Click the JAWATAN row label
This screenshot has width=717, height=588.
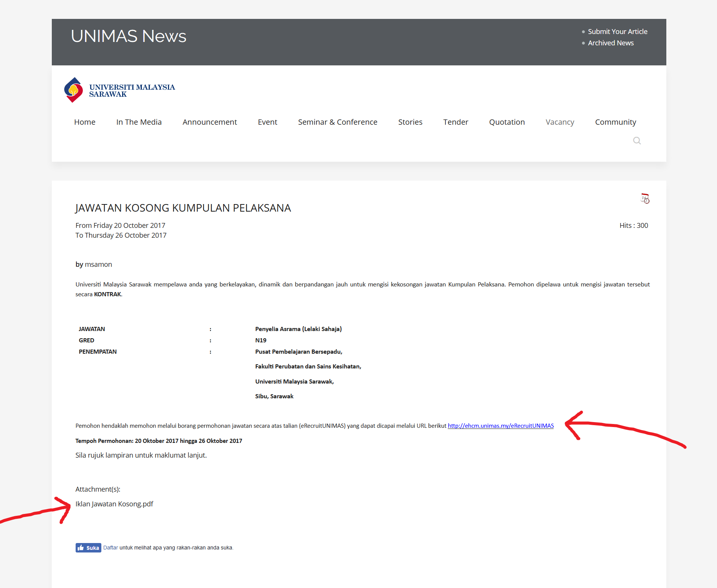point(92,329)
